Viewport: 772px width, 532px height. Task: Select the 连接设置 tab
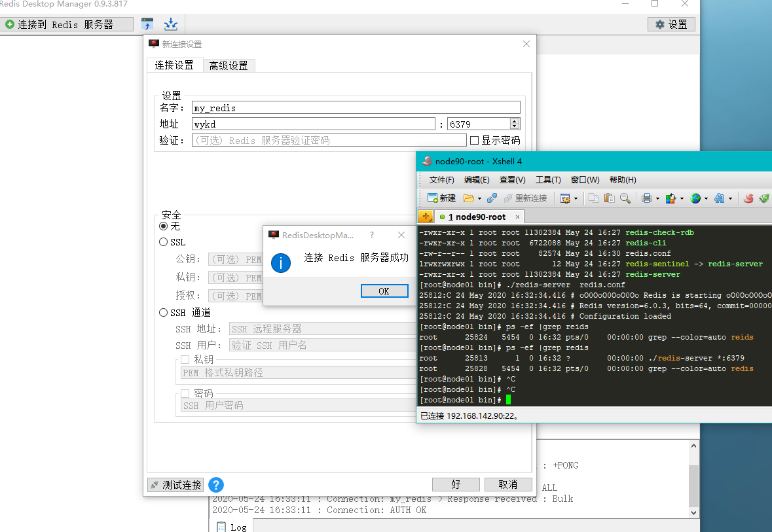(x=174, y=65)
